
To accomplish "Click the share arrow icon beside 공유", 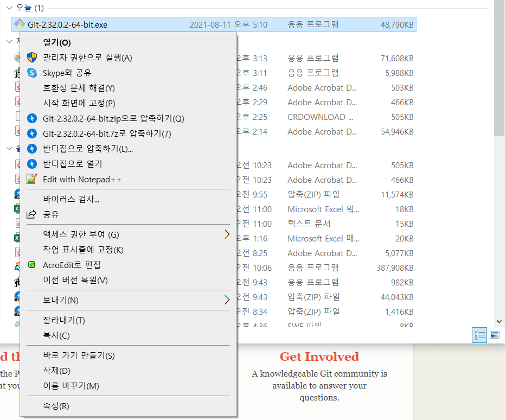I will [31, 214].
